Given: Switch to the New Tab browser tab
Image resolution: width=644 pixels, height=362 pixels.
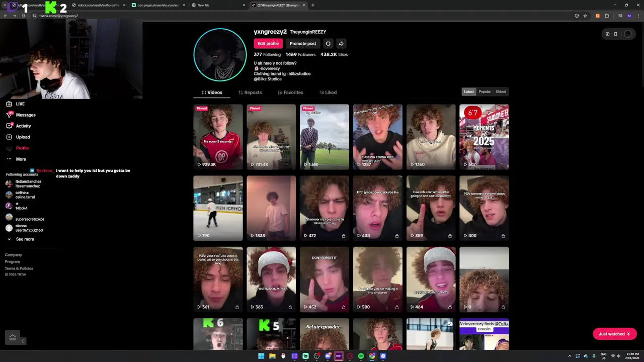Looking at the screenshot, I should click(218, 5).
